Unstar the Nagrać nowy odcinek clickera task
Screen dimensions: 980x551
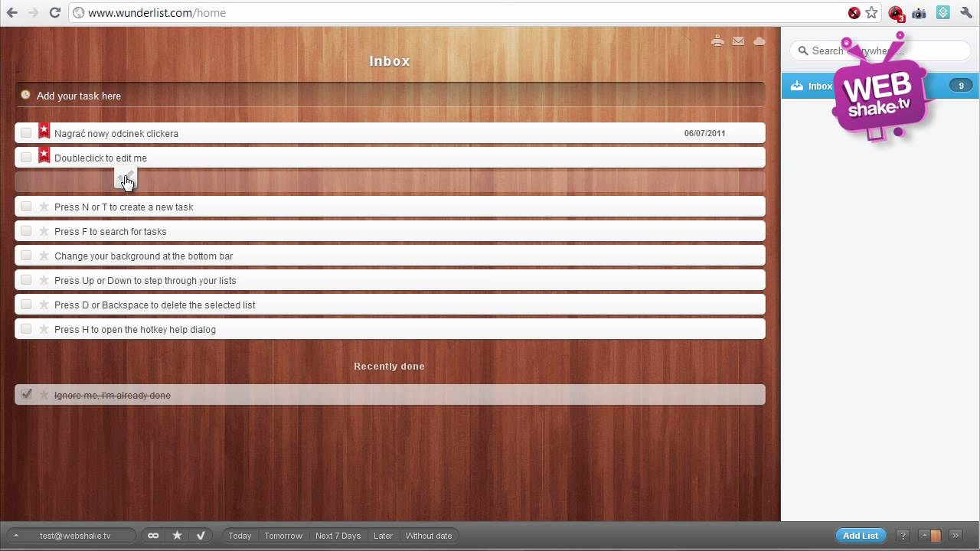(x=44, y=131)
